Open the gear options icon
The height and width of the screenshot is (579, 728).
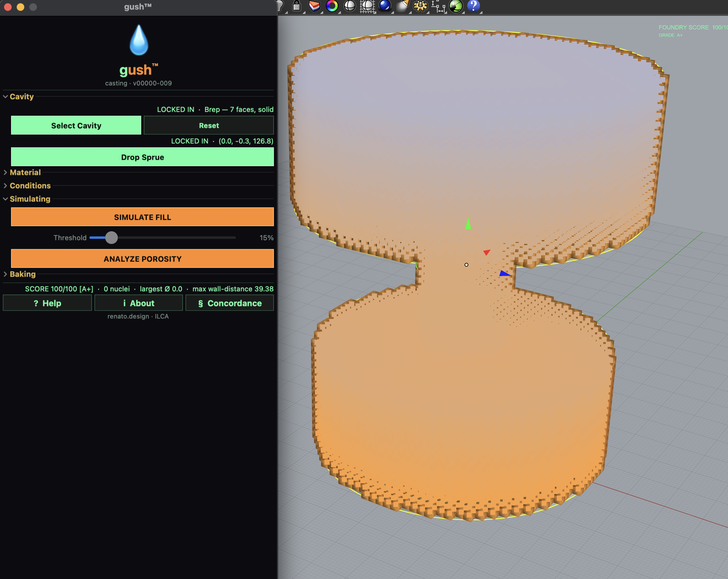(x=420, y=6)
